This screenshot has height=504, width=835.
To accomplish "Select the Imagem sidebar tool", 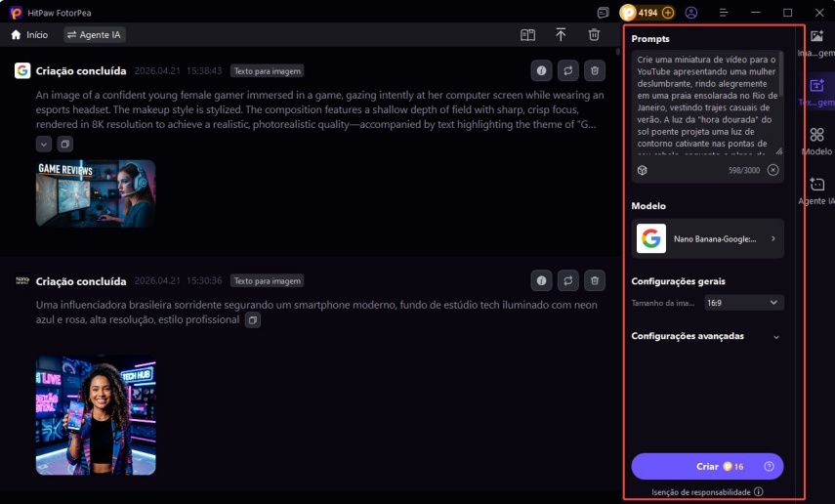I will (x=816, y=43).
